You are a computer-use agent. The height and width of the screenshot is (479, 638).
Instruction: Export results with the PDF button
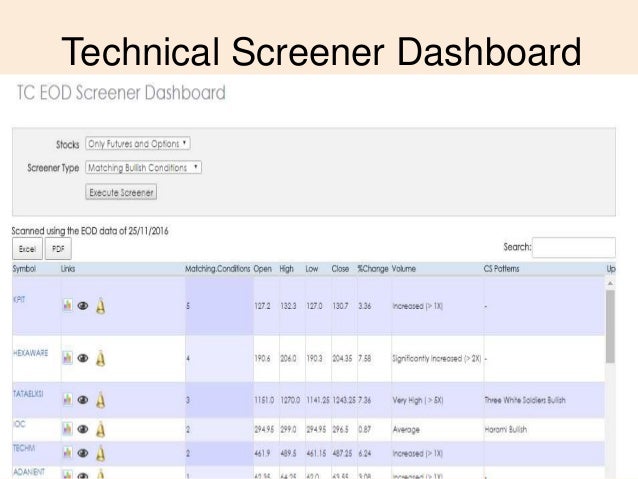pos(58,249)
